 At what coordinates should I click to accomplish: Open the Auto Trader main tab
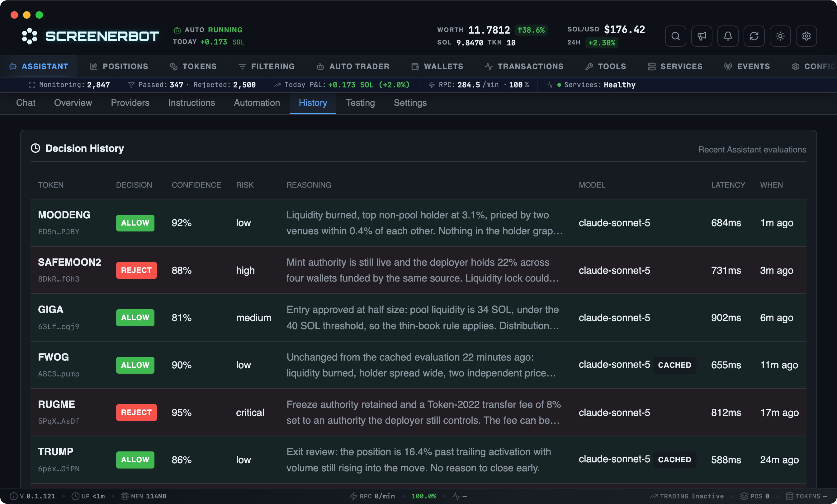[353, 67]
